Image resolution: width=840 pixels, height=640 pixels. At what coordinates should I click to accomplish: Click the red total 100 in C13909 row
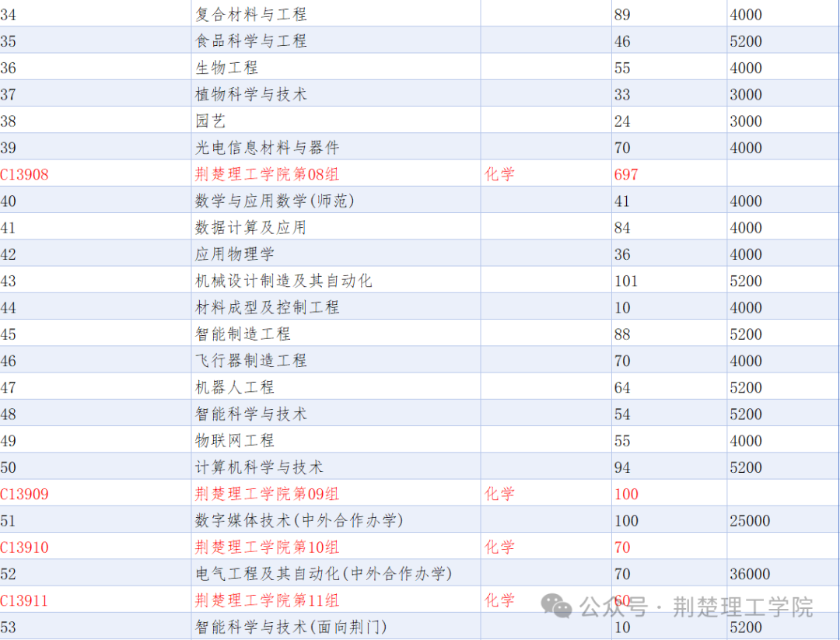point(625,494)
